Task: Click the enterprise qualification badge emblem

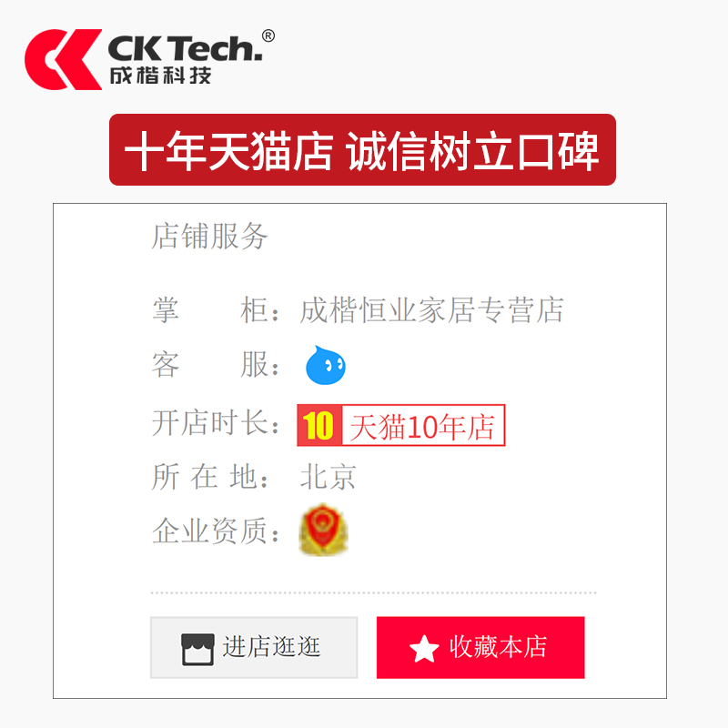Action: click(324, 530)
